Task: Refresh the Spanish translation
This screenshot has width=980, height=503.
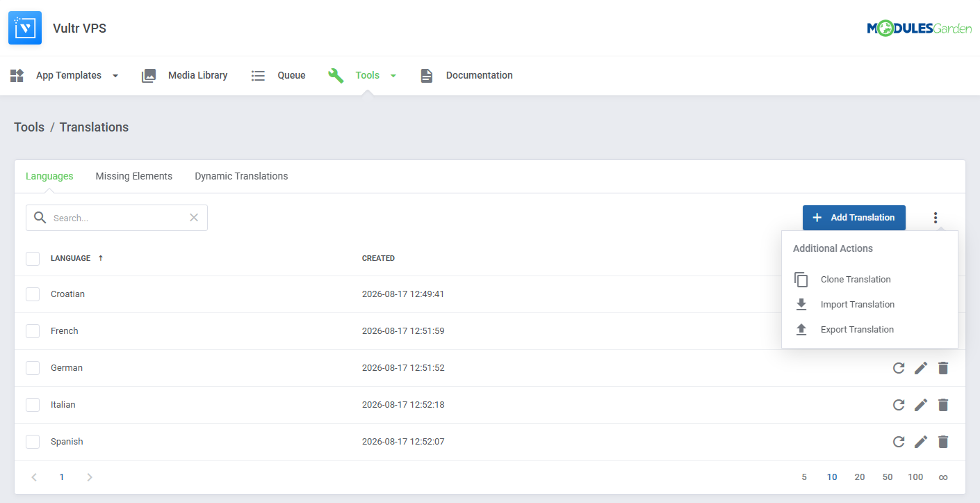Action: click(899, 442)
